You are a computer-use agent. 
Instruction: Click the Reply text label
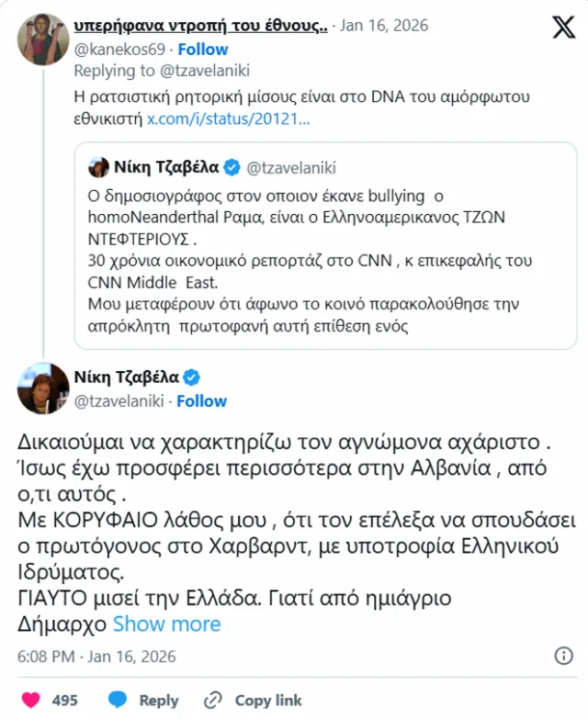click(159, 700)
